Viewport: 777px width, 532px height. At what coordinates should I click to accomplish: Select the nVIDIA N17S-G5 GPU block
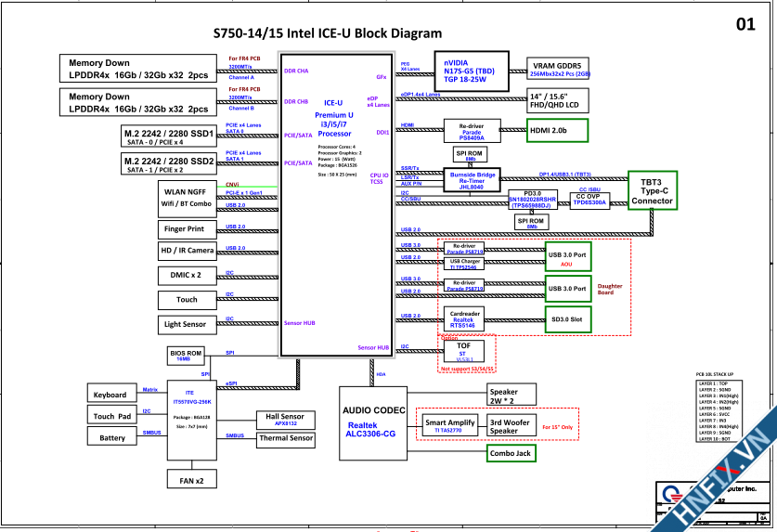(473, 71)
